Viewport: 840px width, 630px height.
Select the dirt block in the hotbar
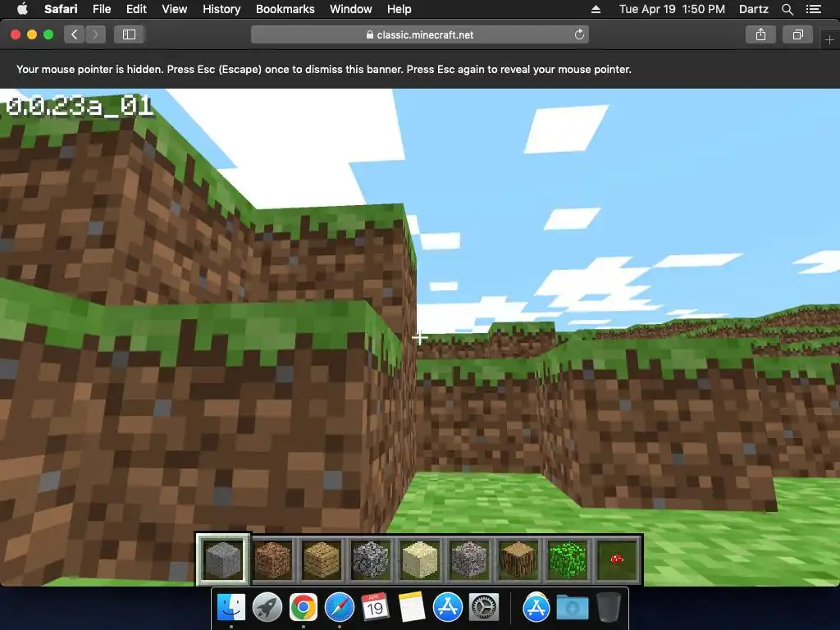coord(272,559)
